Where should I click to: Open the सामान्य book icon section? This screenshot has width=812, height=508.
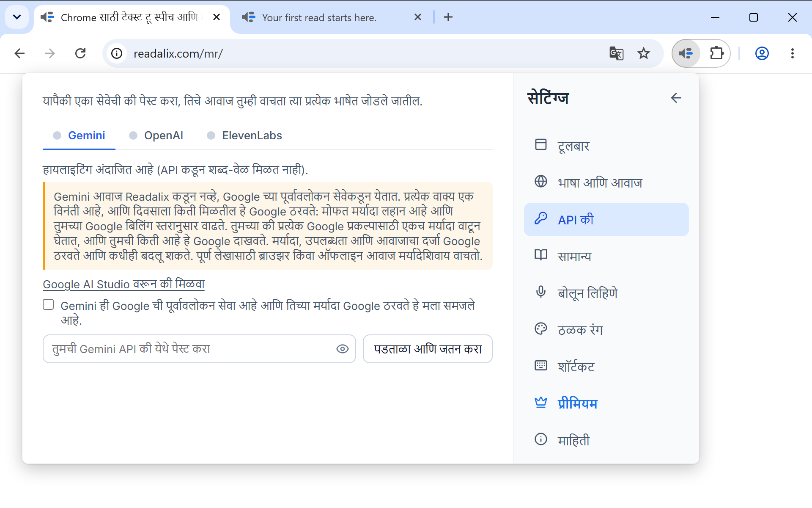[606, 256]
